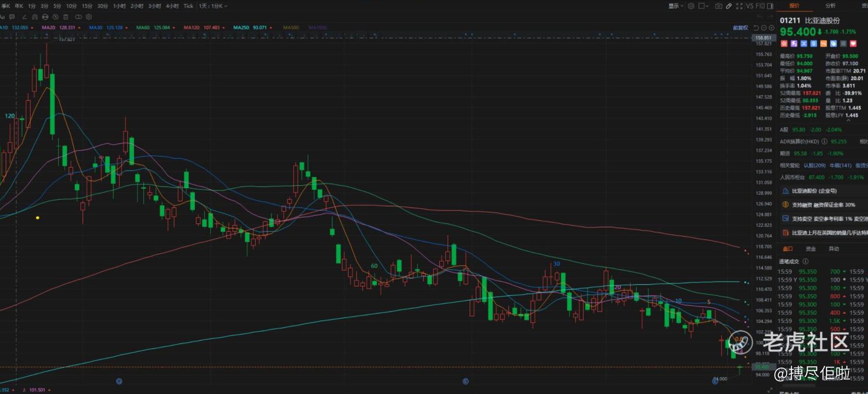Click the 支持融资 coin icon
The height and width of the screenshot is (394, 868).
point(785,205)
